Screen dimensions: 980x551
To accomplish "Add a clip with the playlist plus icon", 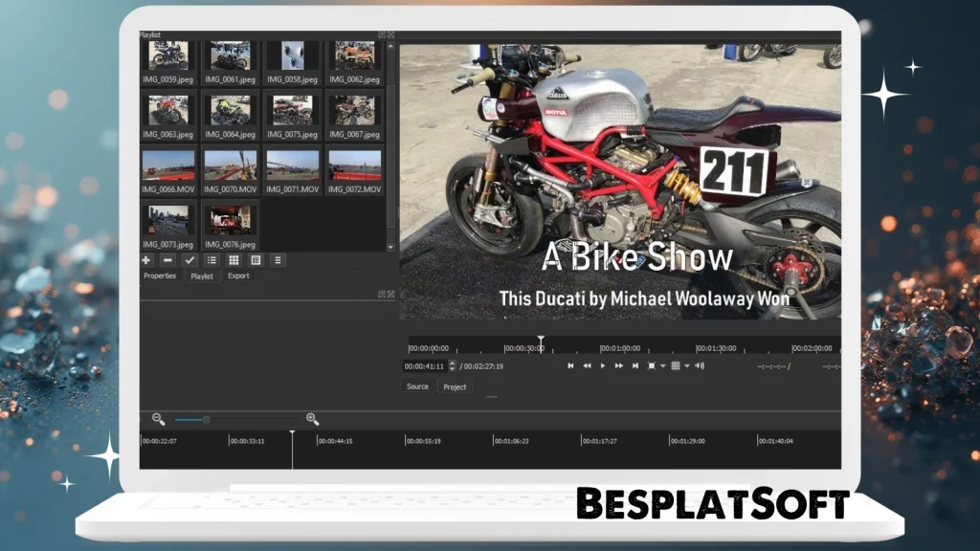I will point(146,259).
